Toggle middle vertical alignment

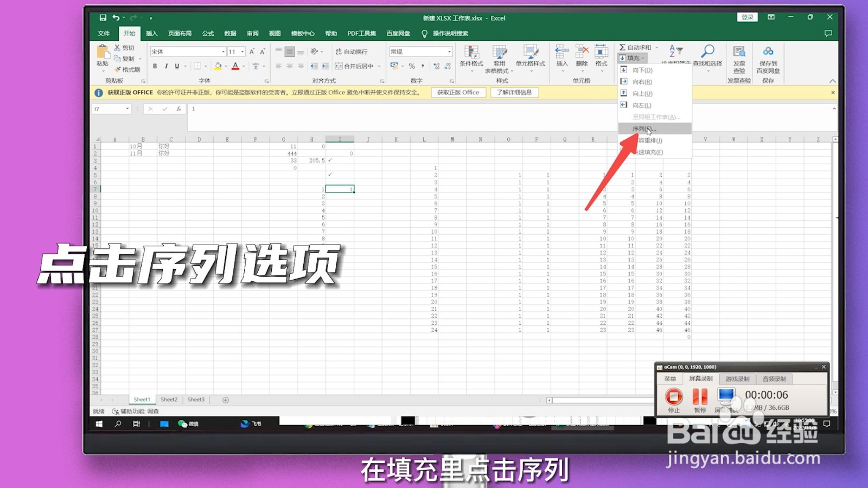(290, 52)
